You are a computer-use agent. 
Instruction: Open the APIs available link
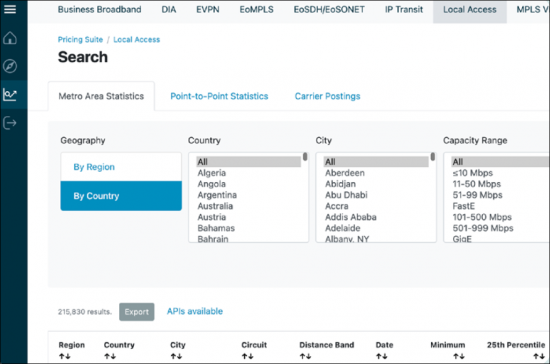(195, 311)
